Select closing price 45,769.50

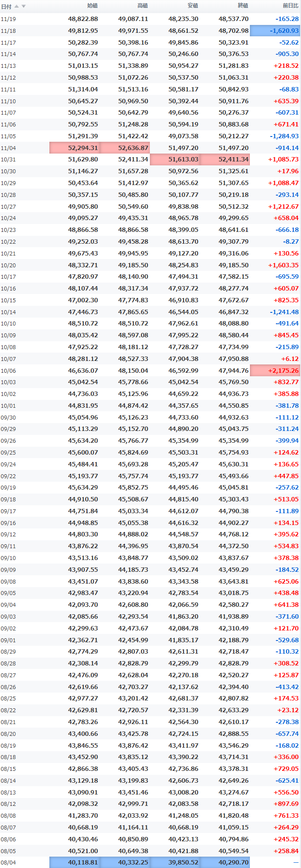point(233,382)
